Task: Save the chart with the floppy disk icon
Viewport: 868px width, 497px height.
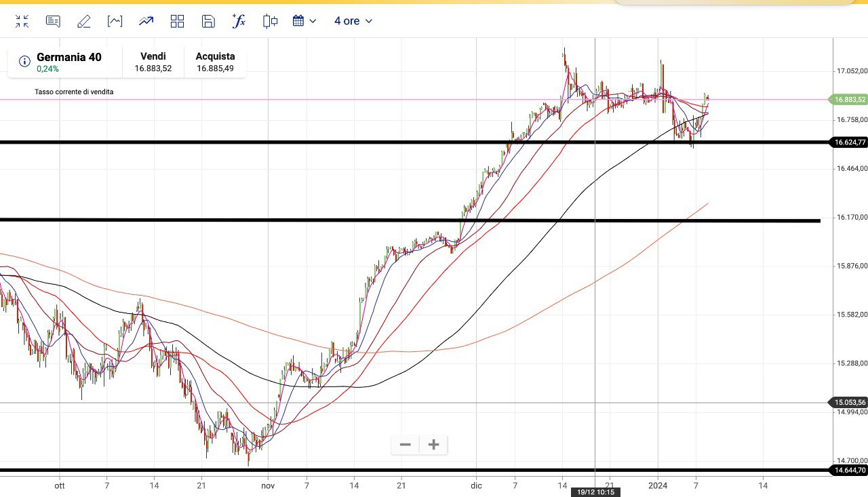Action: click(208, 21)
